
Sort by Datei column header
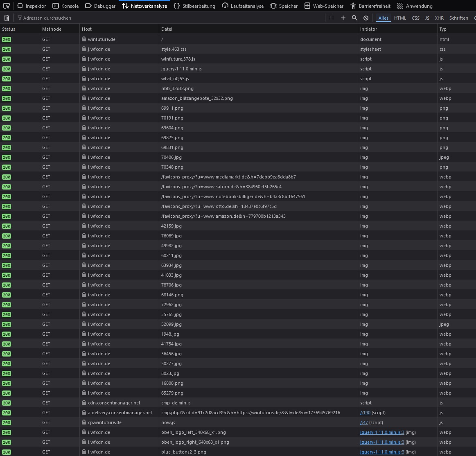point(258,29)
